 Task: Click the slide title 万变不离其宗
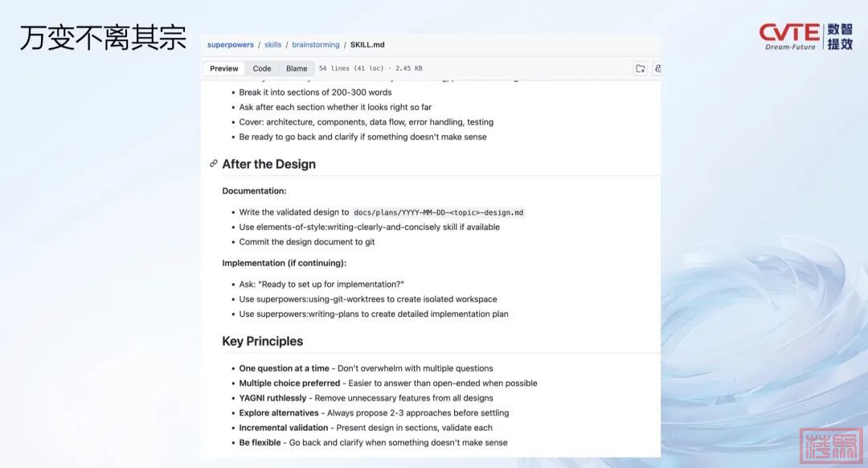click(103, 38)
